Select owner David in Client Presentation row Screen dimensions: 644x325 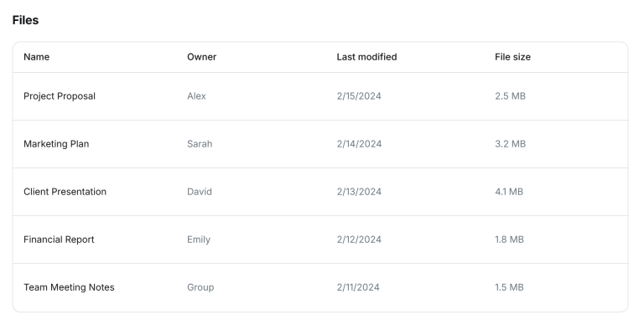[x=200, y=192]
